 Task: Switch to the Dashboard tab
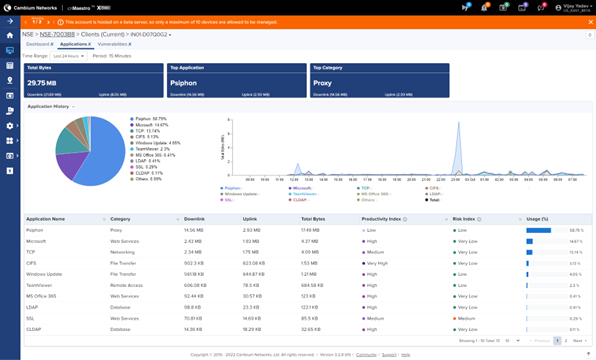coord(37,44)
